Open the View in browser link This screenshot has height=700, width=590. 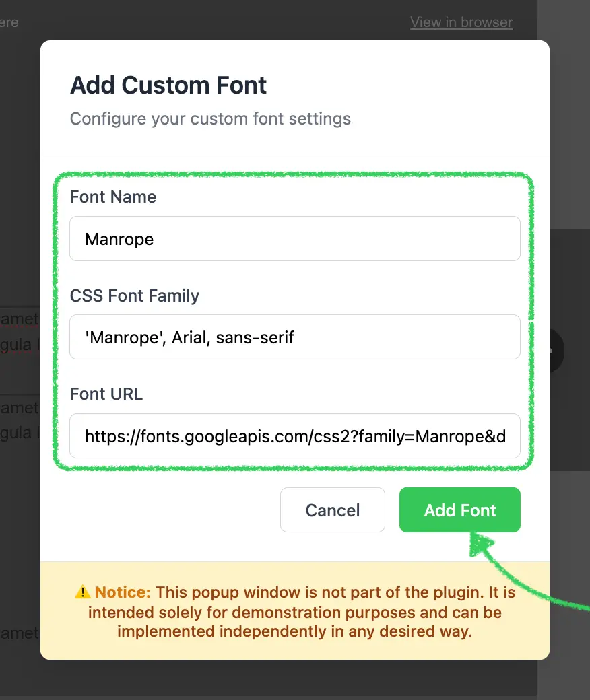pyautogui.click(x=461, y=22)
